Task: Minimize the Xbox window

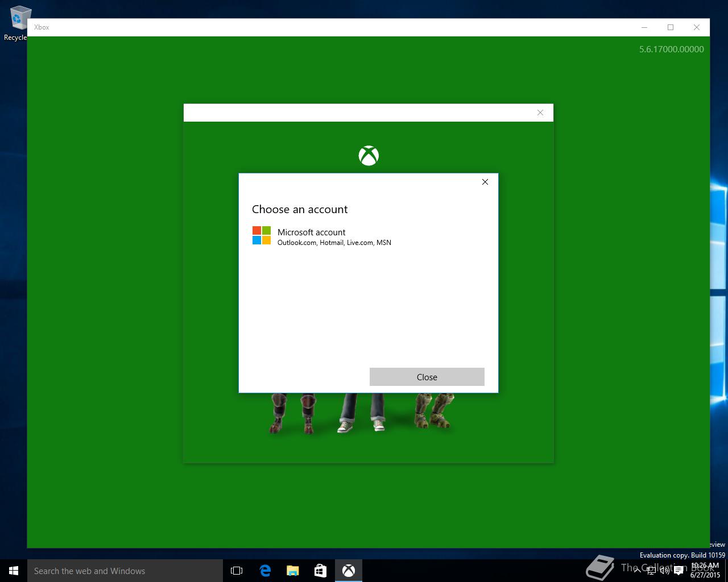Action: [644, 27]
